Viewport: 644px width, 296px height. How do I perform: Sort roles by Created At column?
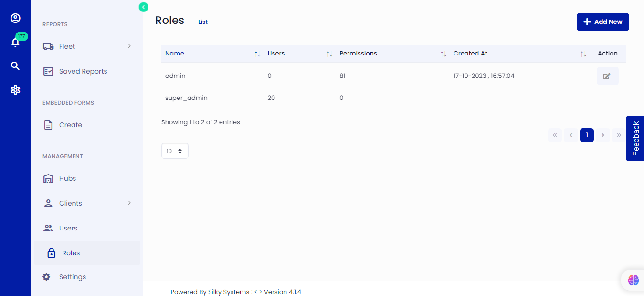coord(583,54)
